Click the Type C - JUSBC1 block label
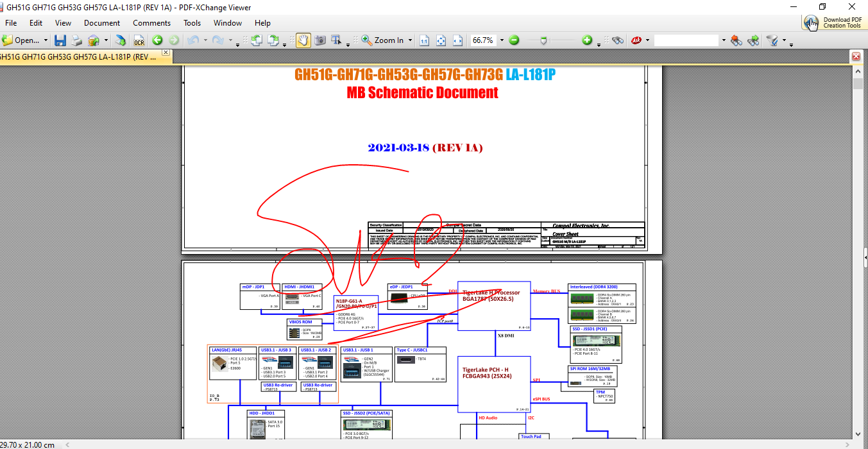 click(x=413, y=350)
